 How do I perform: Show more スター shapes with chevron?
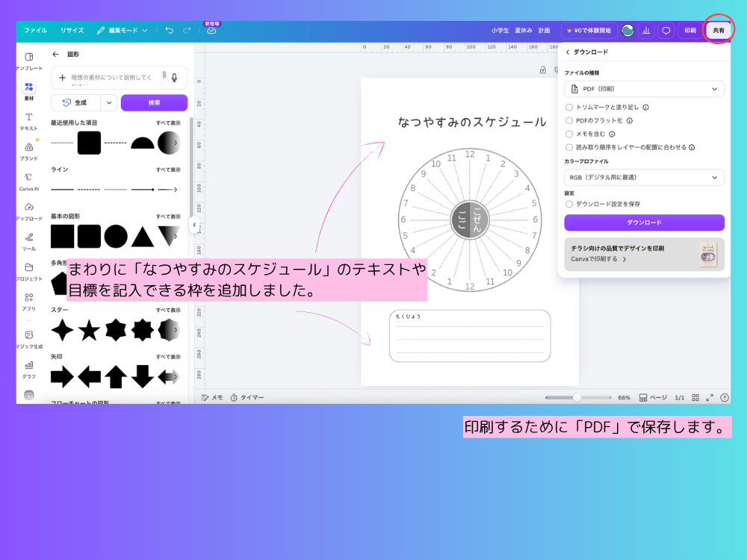point(176,330)
